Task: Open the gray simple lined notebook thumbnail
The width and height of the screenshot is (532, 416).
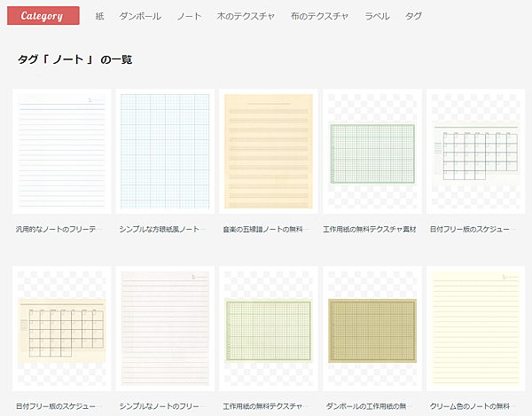Action: point(165,328)
